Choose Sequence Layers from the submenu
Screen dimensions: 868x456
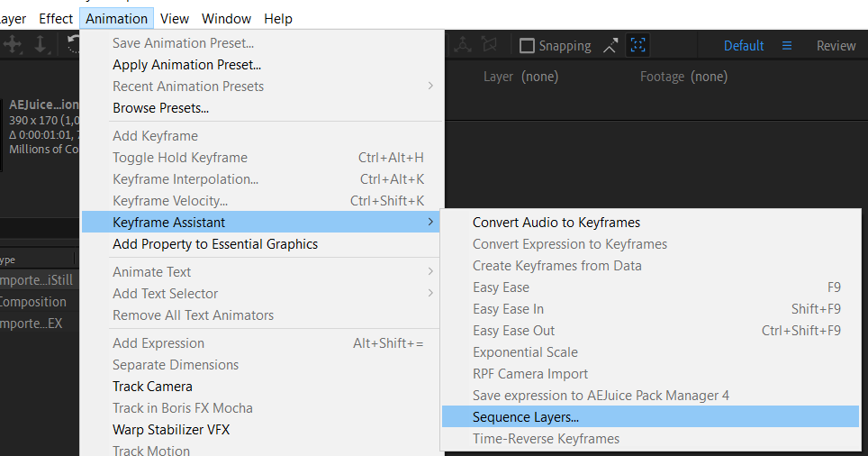click(x=526, y=417)
